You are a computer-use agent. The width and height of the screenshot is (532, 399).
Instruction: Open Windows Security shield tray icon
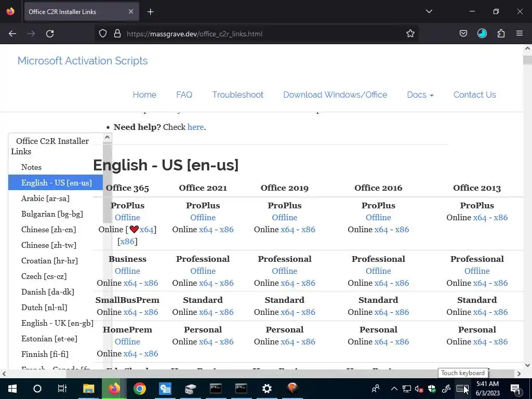pyautogui.click(x=432, y=389)
